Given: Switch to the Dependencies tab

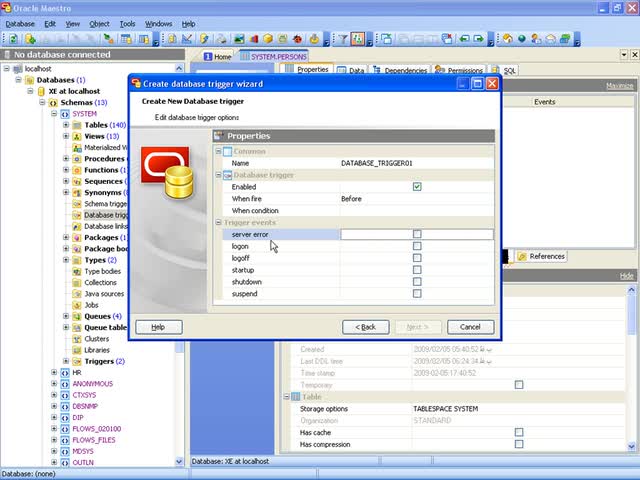Looking at the screenshot, I should pyautogui.click(x=401, y=70).
